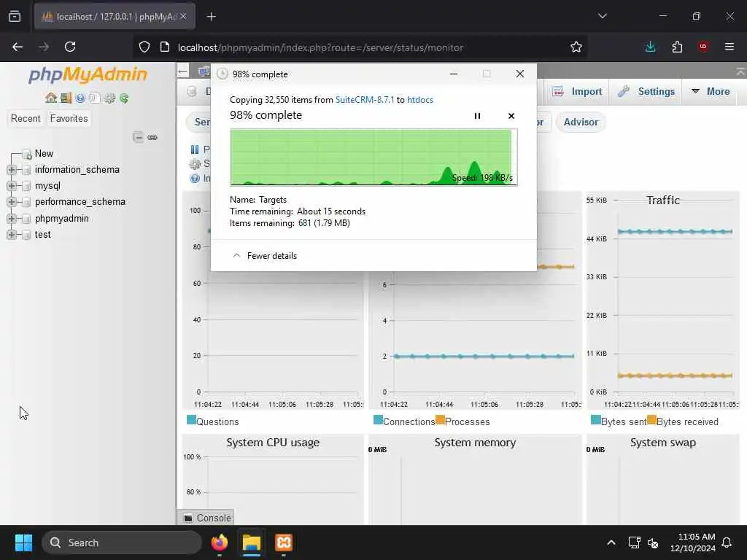Switch to Recent tables tab
This screenshot has width=747, height=560.
[x=26, y=119]
